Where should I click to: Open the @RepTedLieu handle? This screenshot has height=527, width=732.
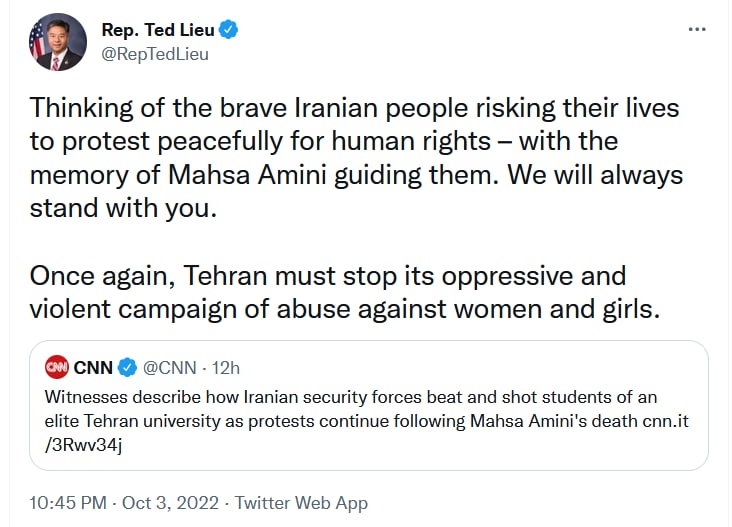[x=155, y=54]
